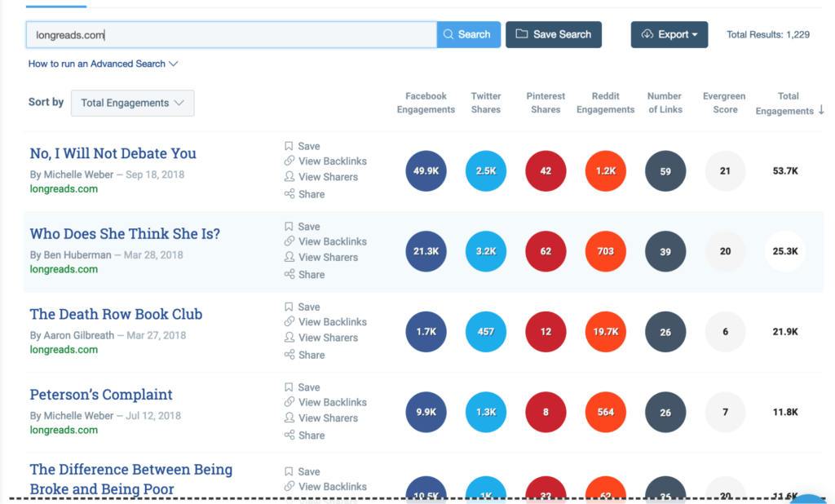This screenshot has height=504, width=835.
Task: Sort by the Evergreen Score column header
Action: 725,103
